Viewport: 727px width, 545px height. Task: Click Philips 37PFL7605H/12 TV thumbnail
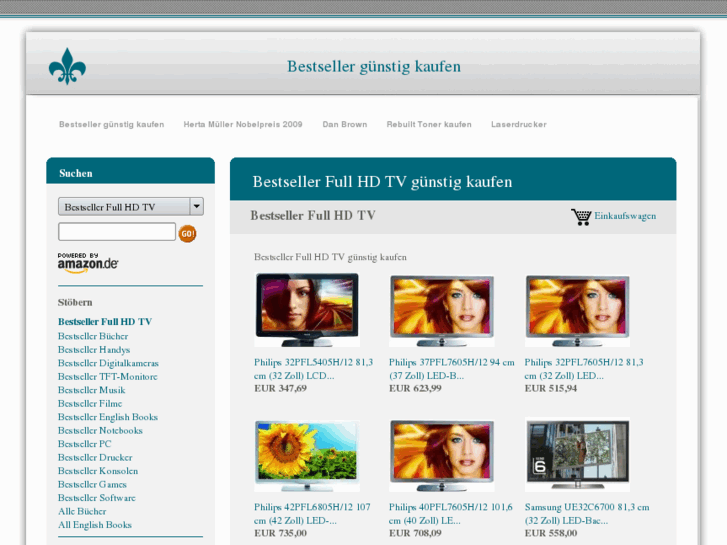click(x=442, y=310)
